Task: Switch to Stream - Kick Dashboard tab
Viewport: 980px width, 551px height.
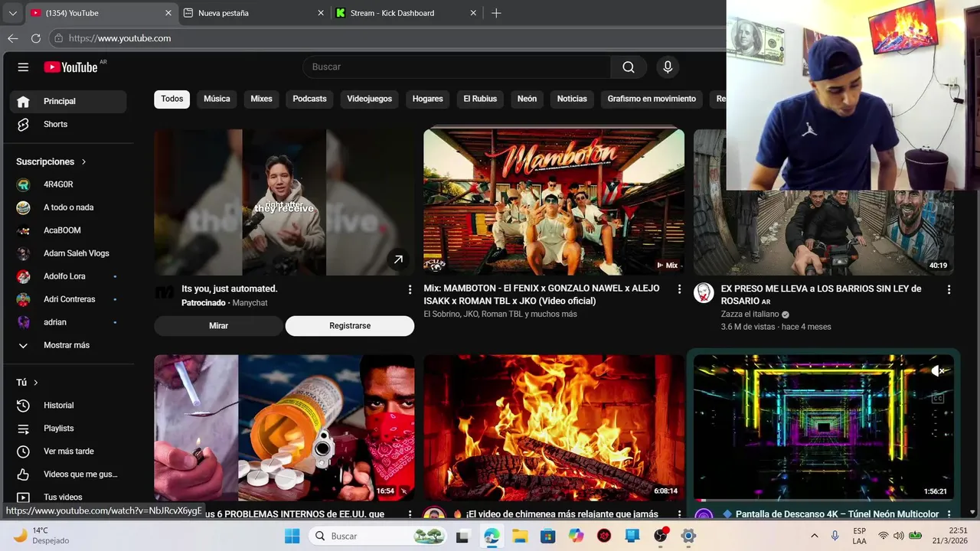Action: pyautogui.click(x=406, y=13)
